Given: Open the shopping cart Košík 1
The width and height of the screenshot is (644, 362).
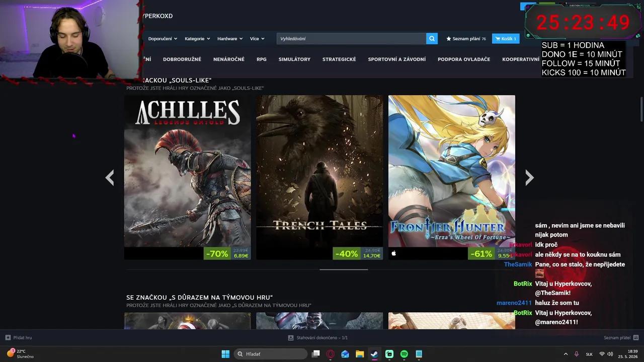Looking at the screenshot, I should (x=506, y=39).
